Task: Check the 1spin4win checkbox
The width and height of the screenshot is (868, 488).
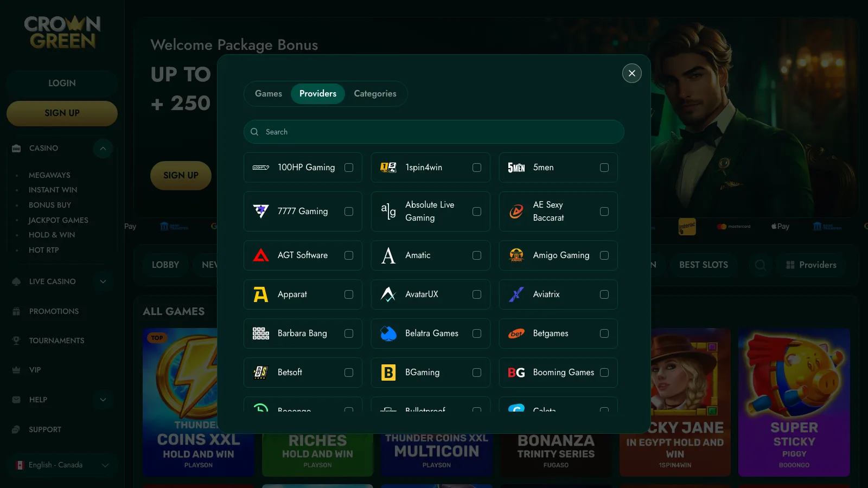Action: click(477, 168)
